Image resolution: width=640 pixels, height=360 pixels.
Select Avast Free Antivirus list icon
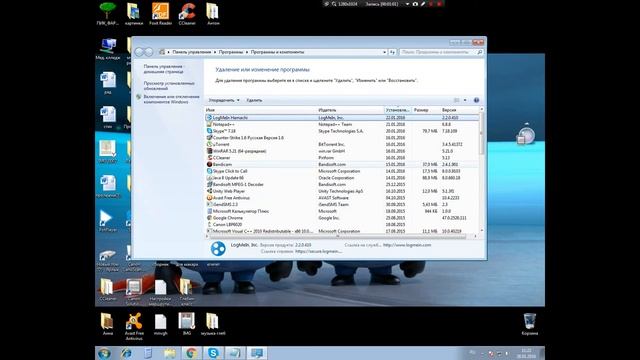coord(209,198)
